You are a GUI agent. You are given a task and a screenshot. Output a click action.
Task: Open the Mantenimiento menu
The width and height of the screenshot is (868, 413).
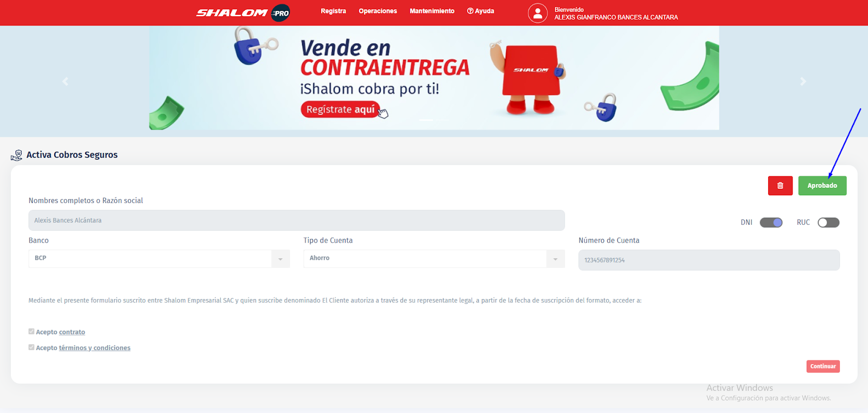coord(432,11)
